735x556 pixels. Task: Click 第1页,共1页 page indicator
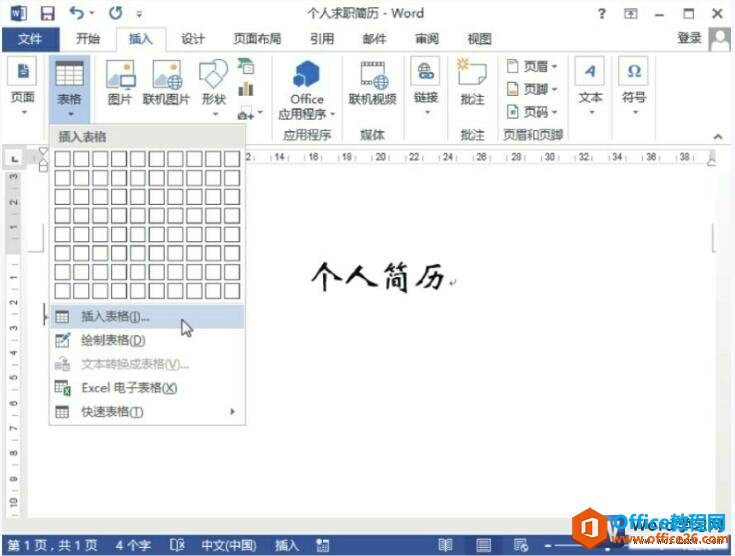click(x=53, y=545)
